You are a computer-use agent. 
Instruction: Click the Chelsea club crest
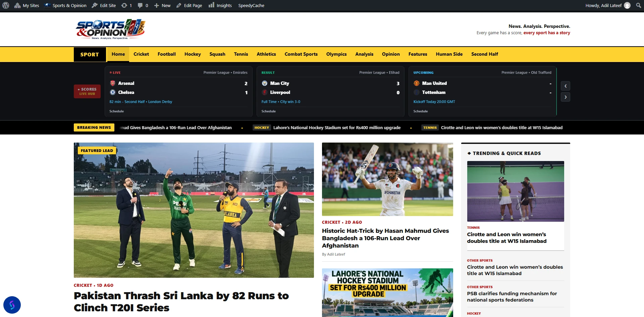click(113, 92)
